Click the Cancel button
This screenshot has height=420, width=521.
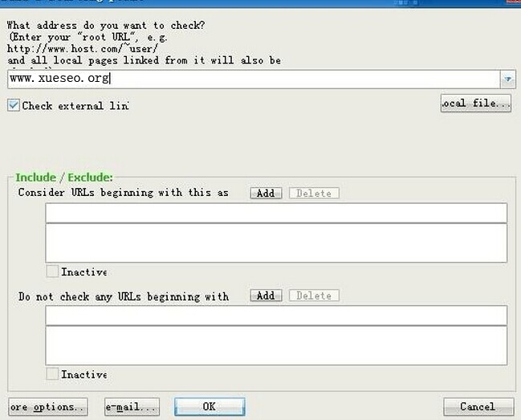click(x=478, y=406)
